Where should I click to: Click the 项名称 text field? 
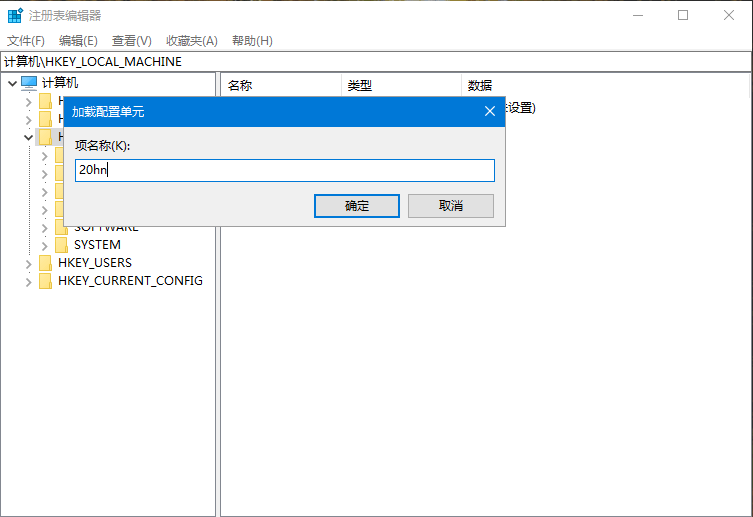[284, 170]
